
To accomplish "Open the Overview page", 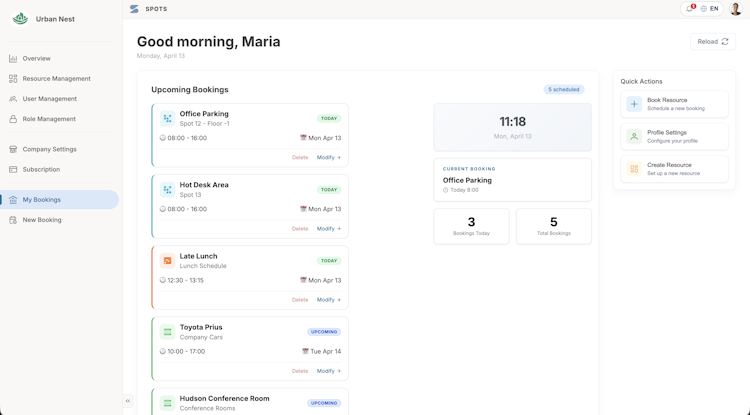I will coord(37,59).
